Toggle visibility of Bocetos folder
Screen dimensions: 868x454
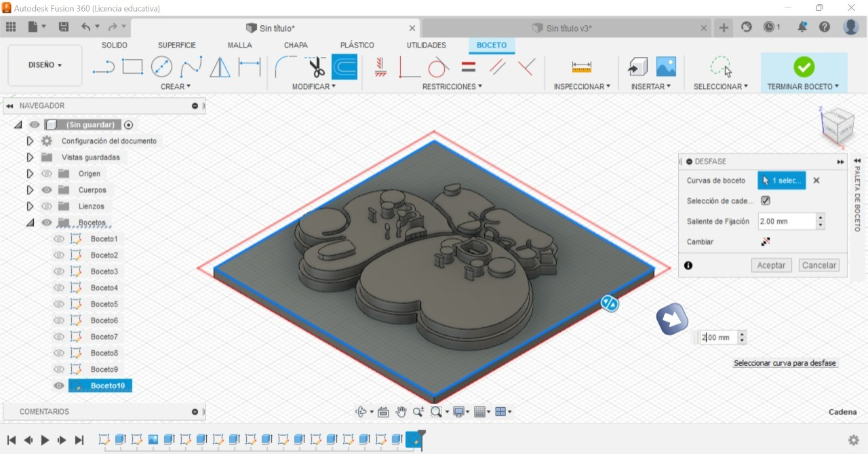[47, 223]
